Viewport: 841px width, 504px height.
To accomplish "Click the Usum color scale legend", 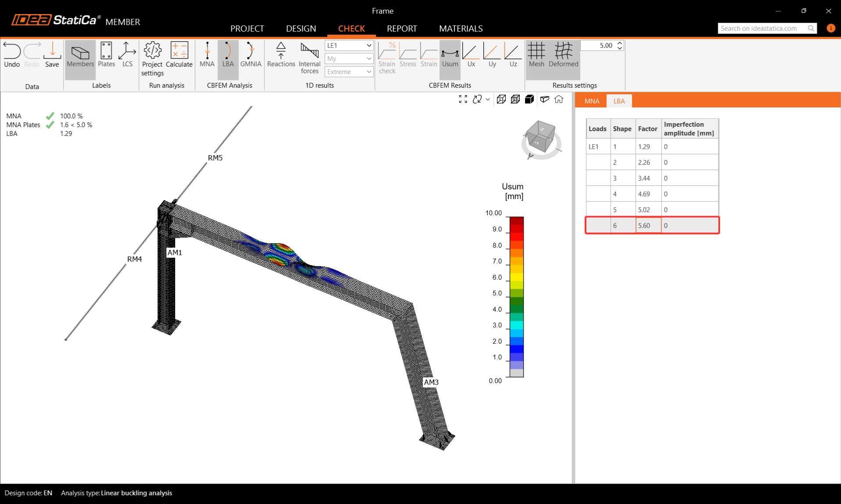I will coord(517,297).
